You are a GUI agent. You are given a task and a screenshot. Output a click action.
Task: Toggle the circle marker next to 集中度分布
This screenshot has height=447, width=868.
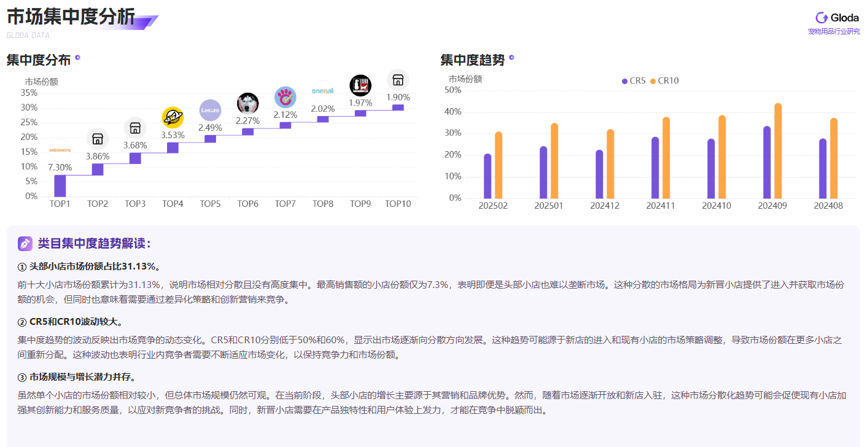[77, 58]
